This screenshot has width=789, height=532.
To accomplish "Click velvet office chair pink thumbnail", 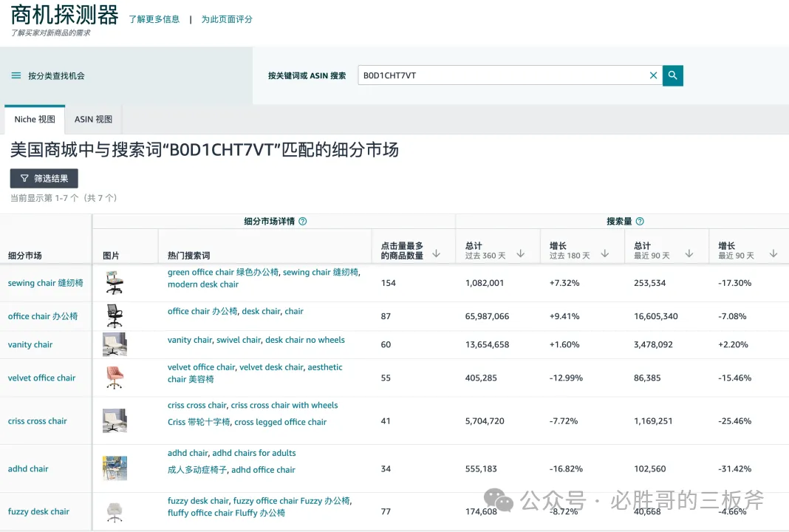I will [115, 378].
